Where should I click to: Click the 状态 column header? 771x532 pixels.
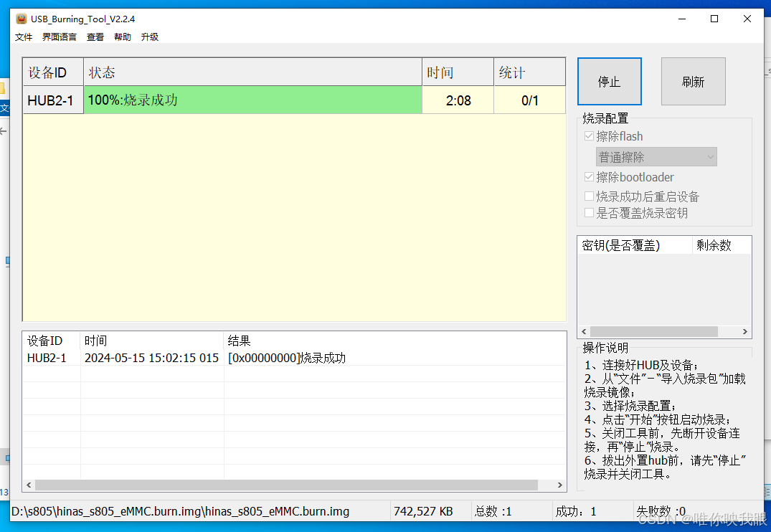[252, 72]
